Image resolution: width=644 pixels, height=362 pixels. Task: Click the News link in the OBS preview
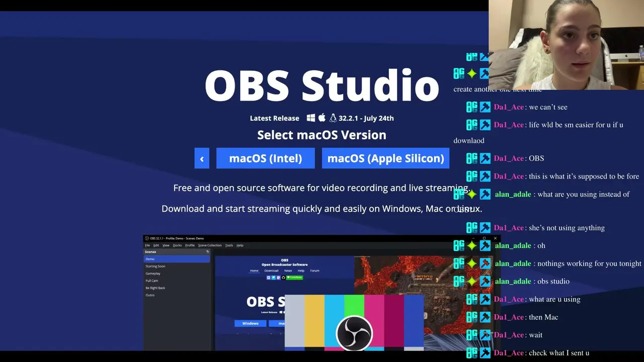tap(288, 270)
